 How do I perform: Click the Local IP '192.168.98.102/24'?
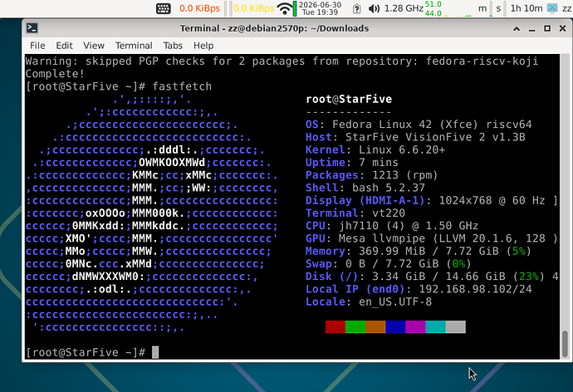tap(475, 289)
